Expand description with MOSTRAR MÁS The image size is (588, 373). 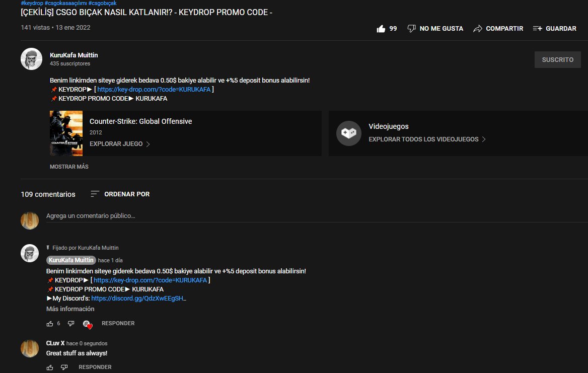pyautogui.click(x=69, y=167)
